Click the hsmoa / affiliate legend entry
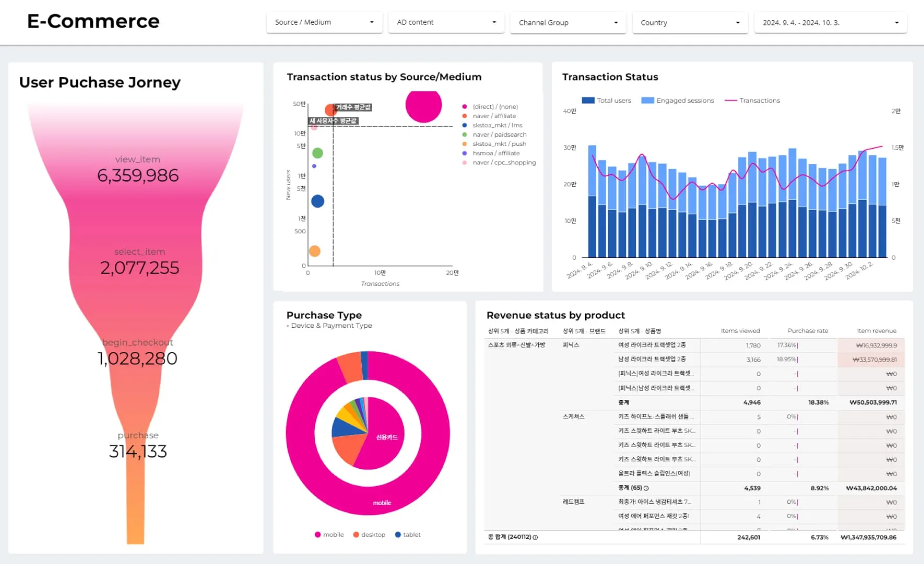The image size is (924, 564). coord(491,154)
